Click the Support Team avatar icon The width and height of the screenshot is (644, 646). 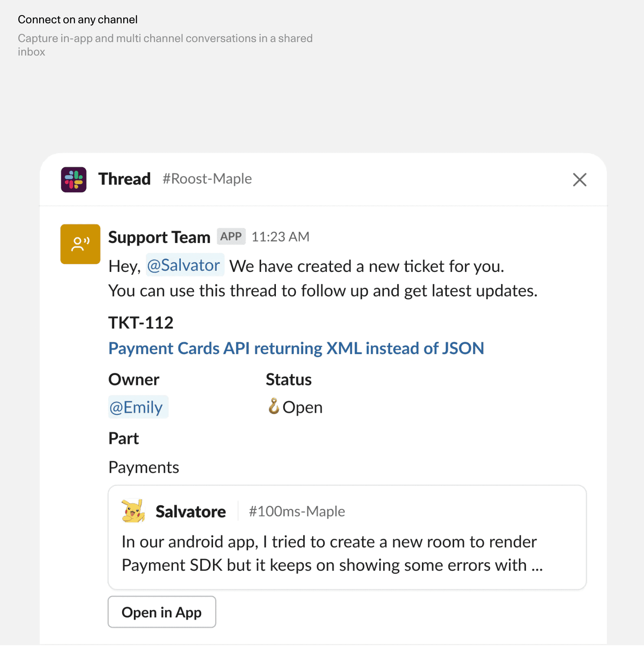pos(80,244)
